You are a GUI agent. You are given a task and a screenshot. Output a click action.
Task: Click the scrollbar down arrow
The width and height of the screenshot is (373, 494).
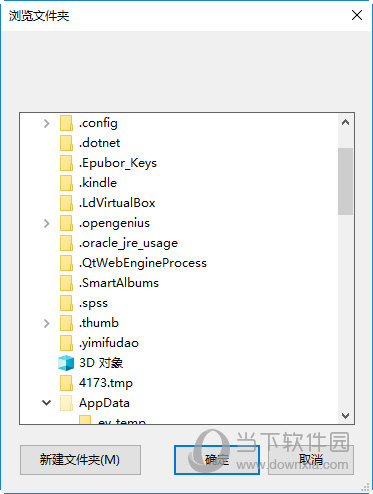(x=345, y=416)
